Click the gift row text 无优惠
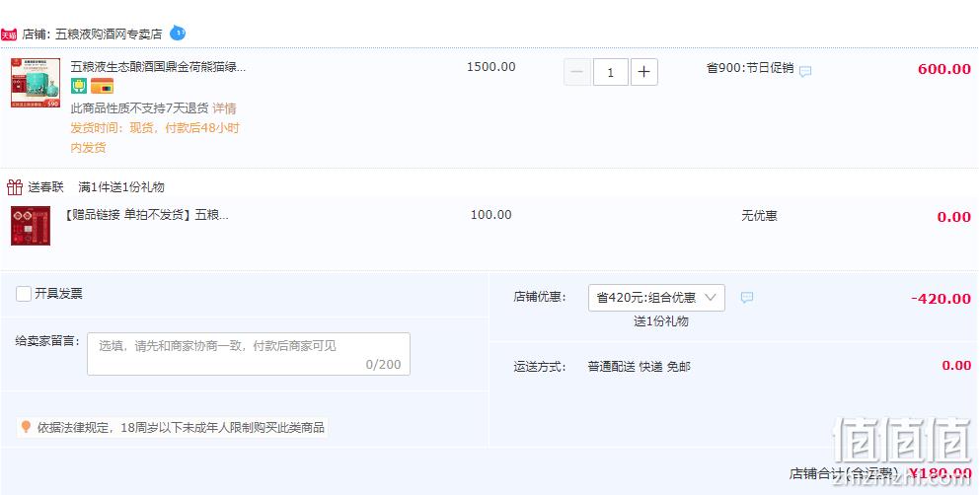980x495 pixels. pos(759,216)
